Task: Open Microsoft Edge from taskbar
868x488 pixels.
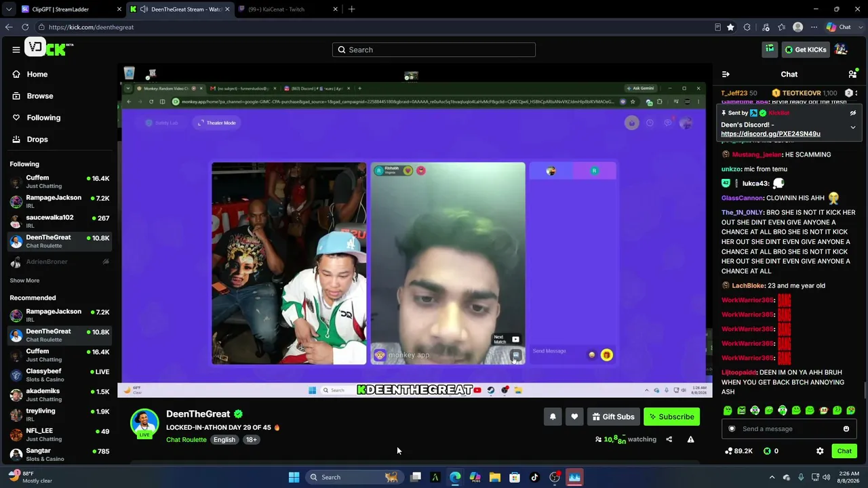Action: tap(455, 477)
